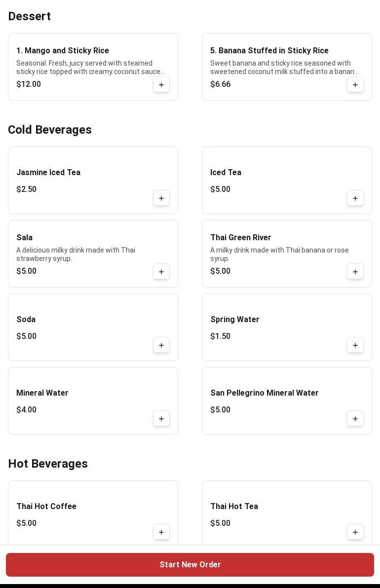Add San Pellegrino Mineral Water

355,419
